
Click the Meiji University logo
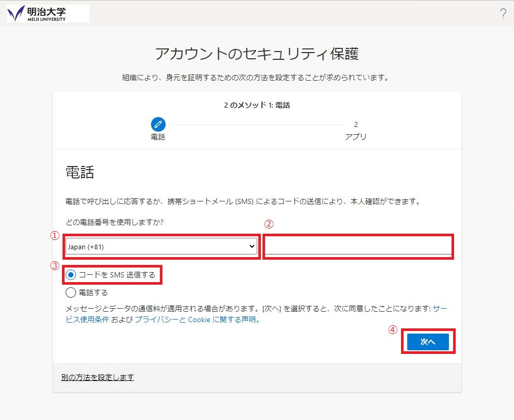click(x=48, y=14)
